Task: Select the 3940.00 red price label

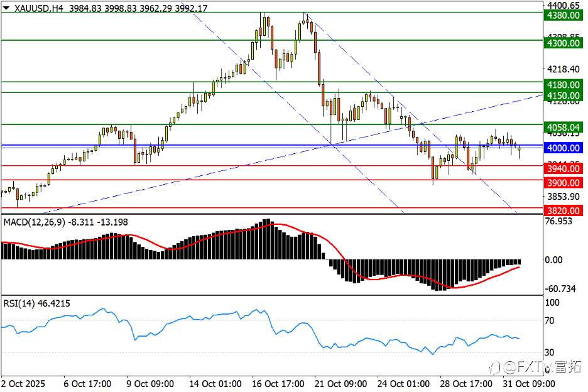Action: tap(563, 169)
